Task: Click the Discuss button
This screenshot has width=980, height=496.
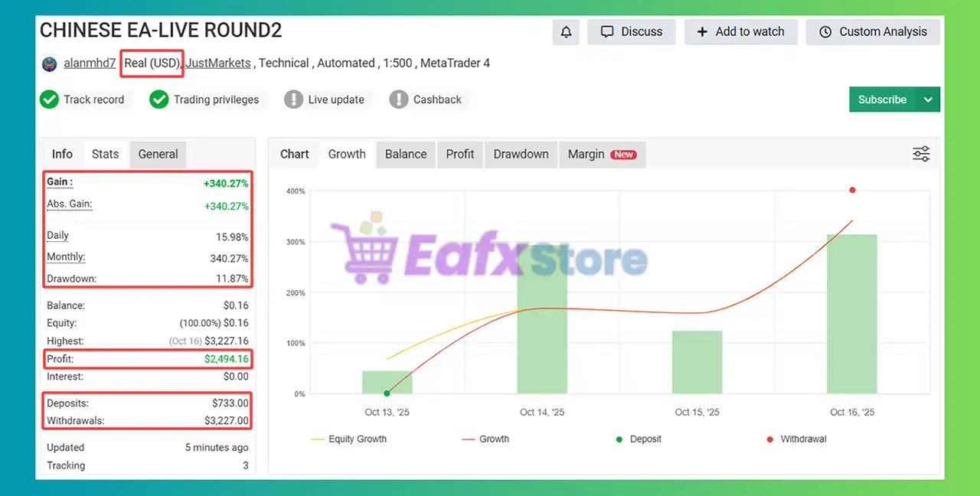Action: click(631, 32)
